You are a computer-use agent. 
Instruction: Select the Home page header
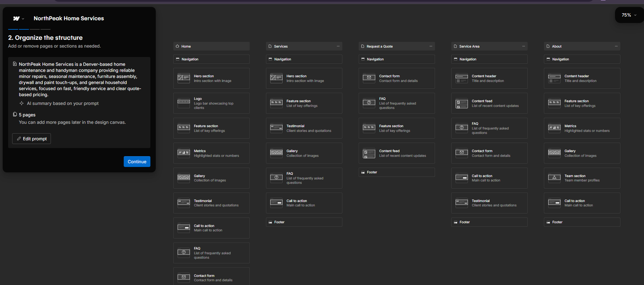click(x=211, y=46)
